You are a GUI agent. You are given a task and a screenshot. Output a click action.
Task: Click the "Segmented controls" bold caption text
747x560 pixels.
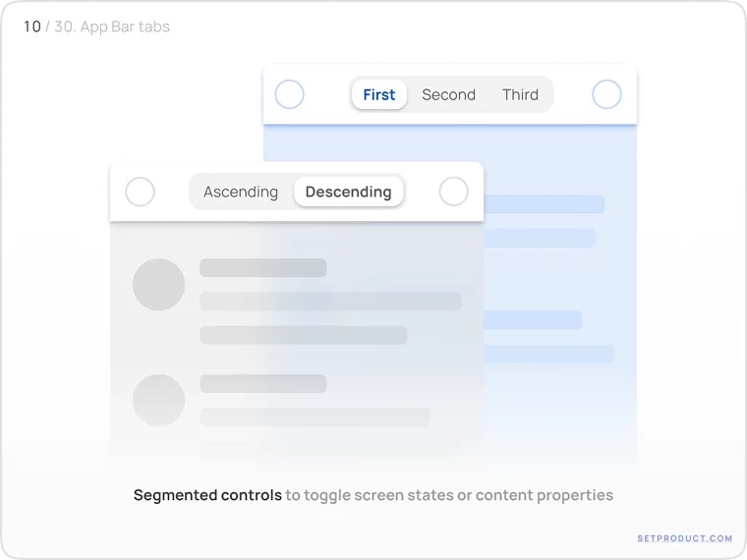(x=207, y=495)
